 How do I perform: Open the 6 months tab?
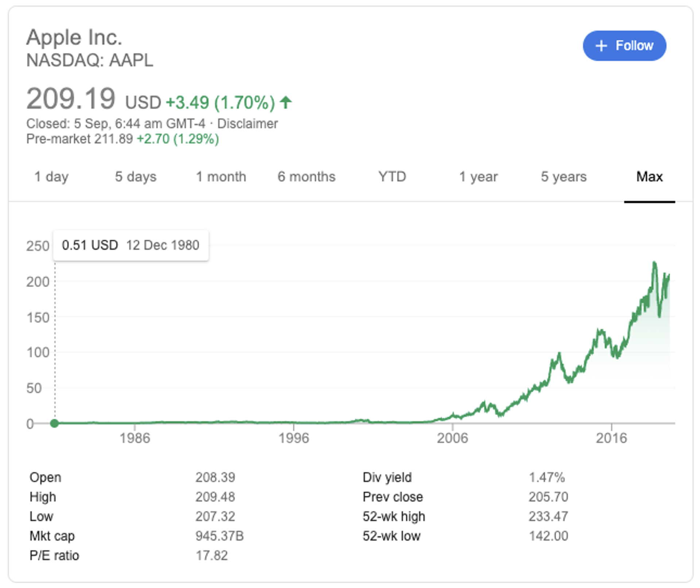click(306, 177)
